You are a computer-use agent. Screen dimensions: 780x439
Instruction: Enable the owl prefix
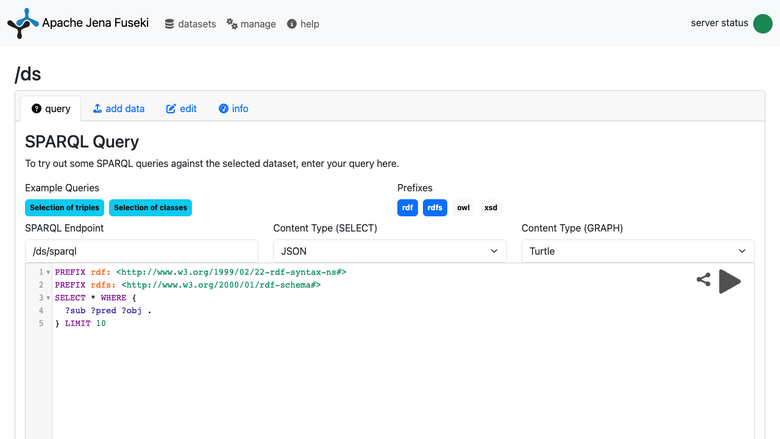[x=463, y=207]
